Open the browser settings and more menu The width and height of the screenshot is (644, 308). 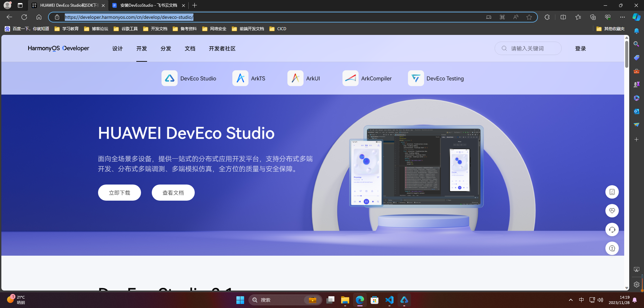[x=623, y=17]
